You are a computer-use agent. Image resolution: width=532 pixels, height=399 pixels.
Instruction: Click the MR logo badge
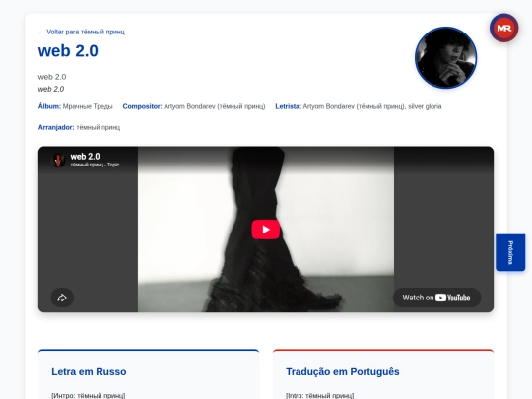(x=503, y=28)
